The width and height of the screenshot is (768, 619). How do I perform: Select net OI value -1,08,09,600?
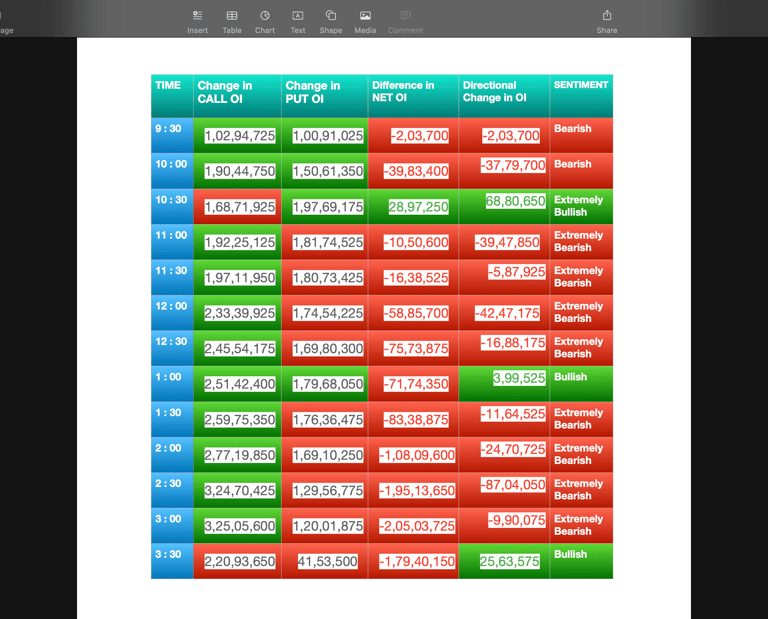417,455
